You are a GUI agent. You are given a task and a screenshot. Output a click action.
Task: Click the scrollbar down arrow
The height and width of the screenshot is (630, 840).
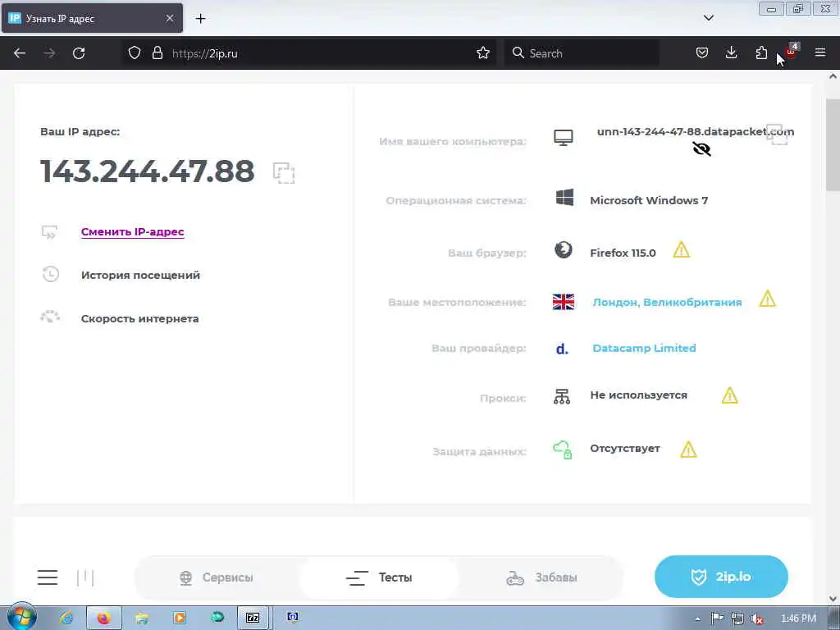tap(833, 598)
